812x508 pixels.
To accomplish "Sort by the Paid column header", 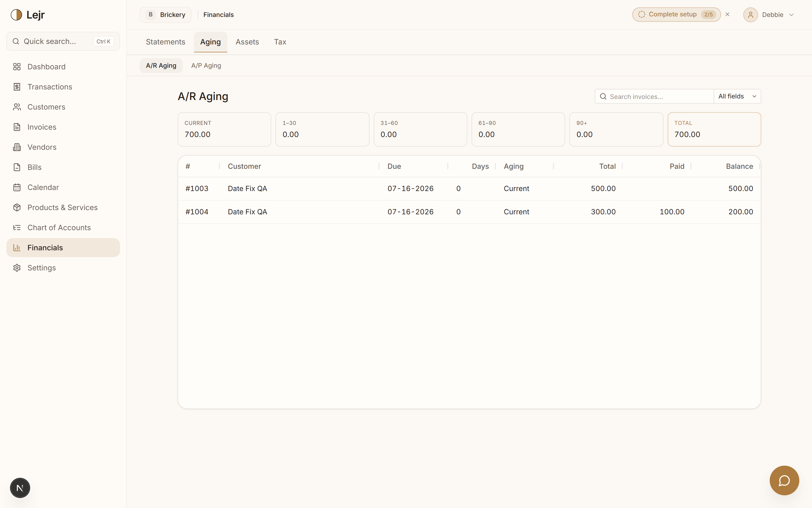I will click(677, 166).
